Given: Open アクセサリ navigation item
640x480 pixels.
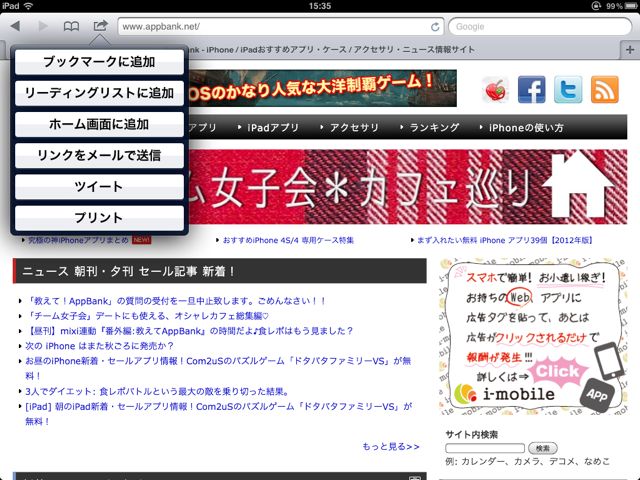Looking at the screenshot, I should coord(353,128).
